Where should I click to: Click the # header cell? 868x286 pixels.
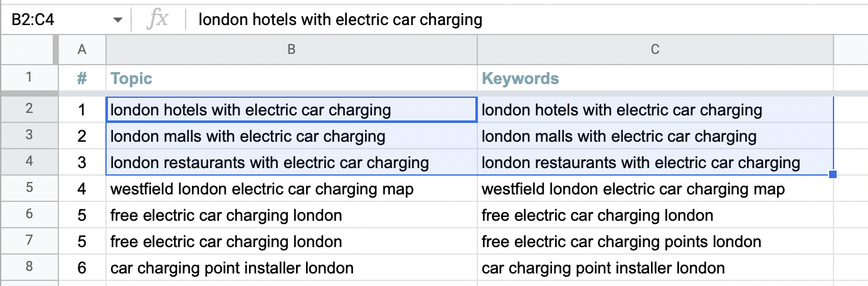82,78
